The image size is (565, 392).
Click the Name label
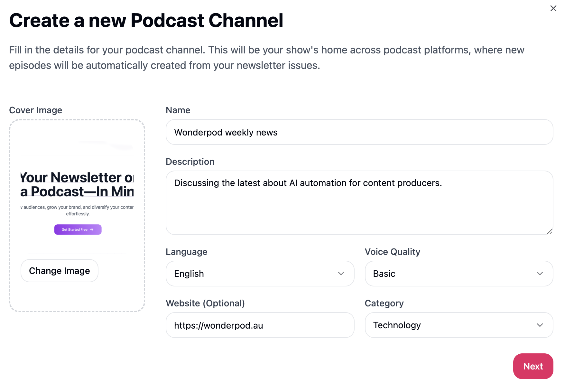point(178,110)
